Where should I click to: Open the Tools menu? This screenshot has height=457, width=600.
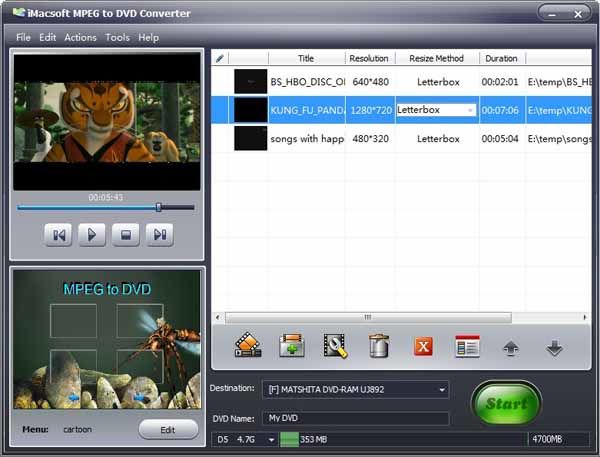[x=117, y=38]
